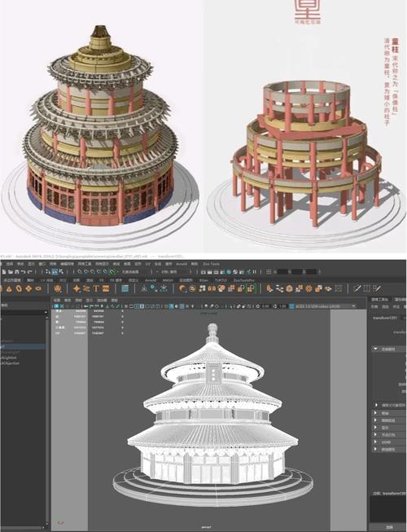Screen dimensions: 407x532
Task: Select defaultLightSet in the Outliner
Action: coord(8,358)
